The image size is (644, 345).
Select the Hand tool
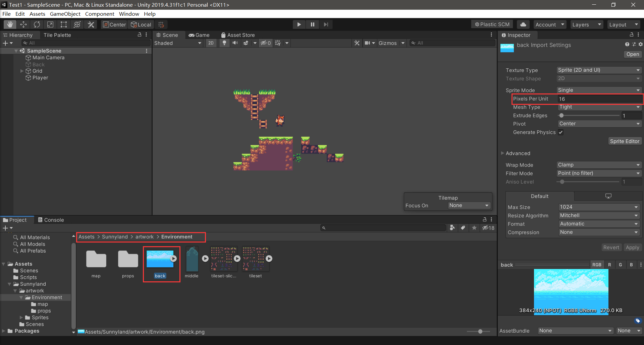[10, 24]
